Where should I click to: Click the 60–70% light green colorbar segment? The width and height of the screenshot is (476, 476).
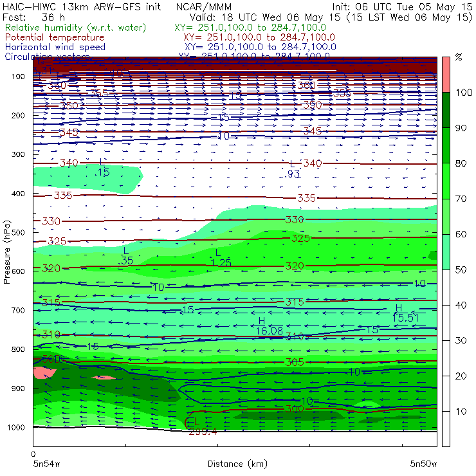pos(446,216)
